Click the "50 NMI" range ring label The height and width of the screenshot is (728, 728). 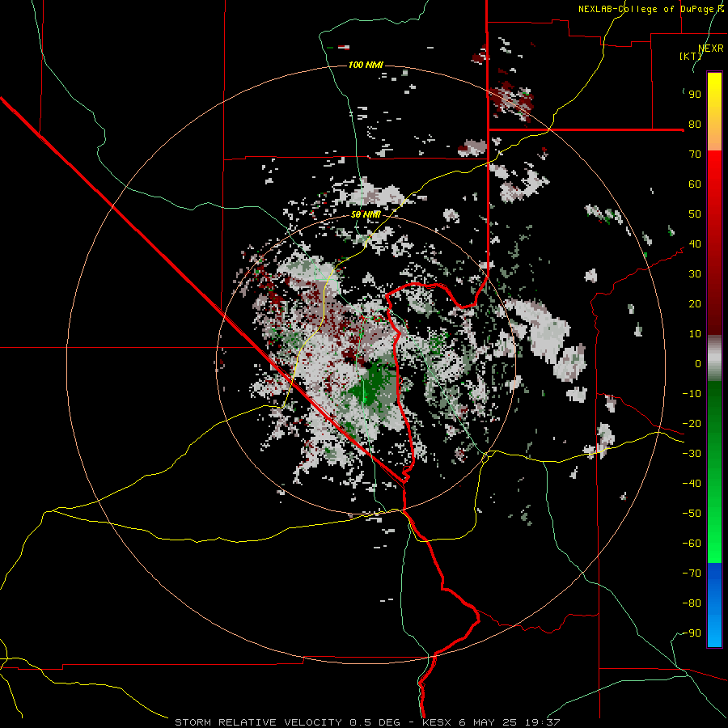[x=366, y=214]
